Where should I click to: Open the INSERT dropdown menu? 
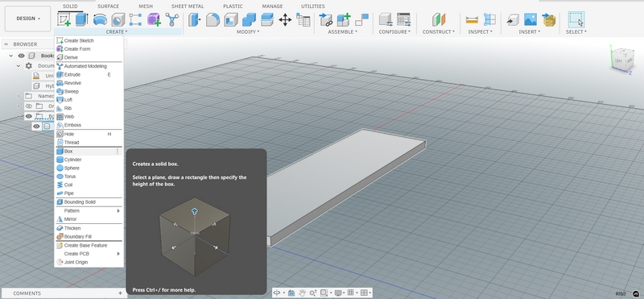pyautogui.click(x=530, y=31)
